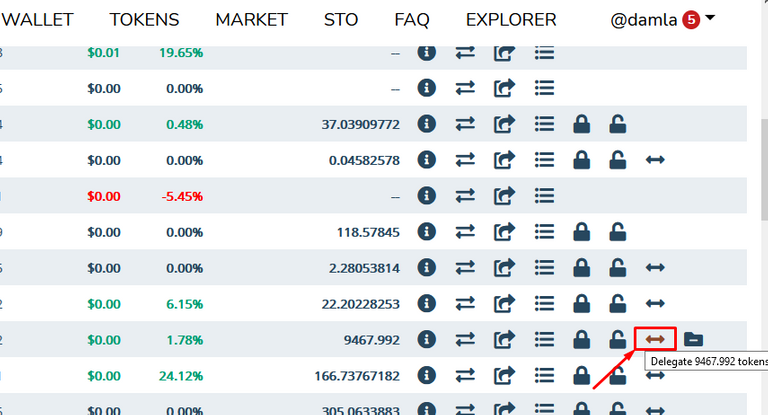
Task: Click trade arrows in the -5.45% row
Action: click(x=465, y=195)
